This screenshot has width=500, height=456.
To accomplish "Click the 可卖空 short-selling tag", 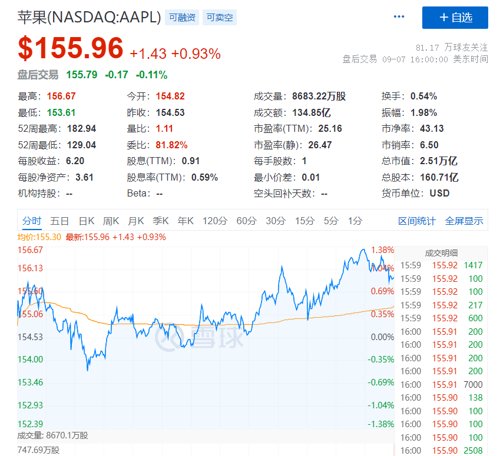I will [219, 17].
